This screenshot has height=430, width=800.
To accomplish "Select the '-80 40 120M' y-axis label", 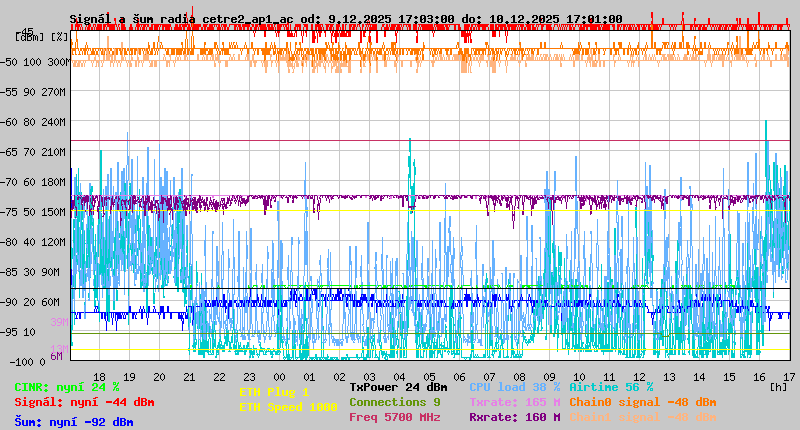I will point(33,242).
